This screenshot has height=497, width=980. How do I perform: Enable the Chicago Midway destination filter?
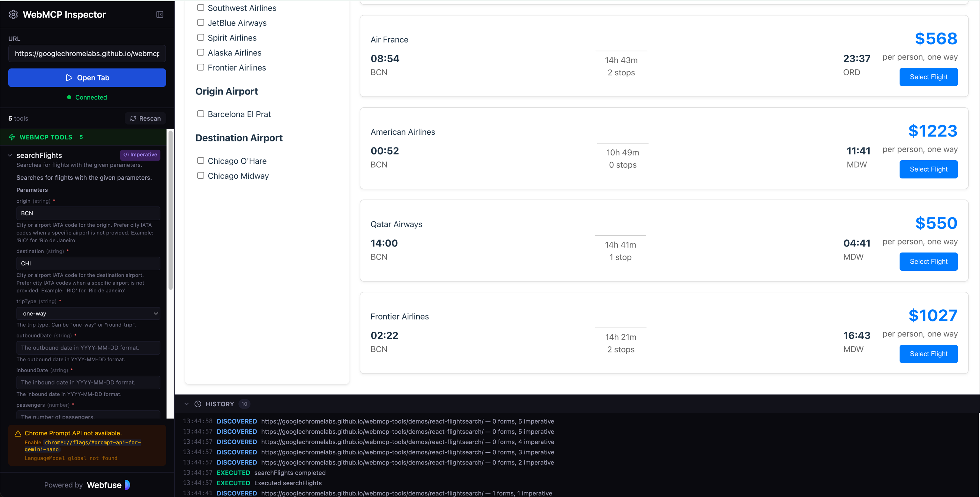[x=200, y=176]
